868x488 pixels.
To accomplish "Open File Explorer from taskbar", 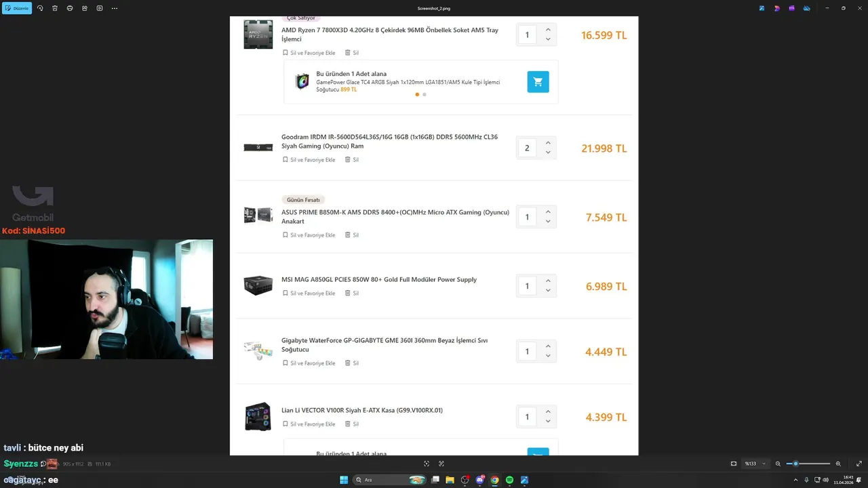I will click(450, 480).
